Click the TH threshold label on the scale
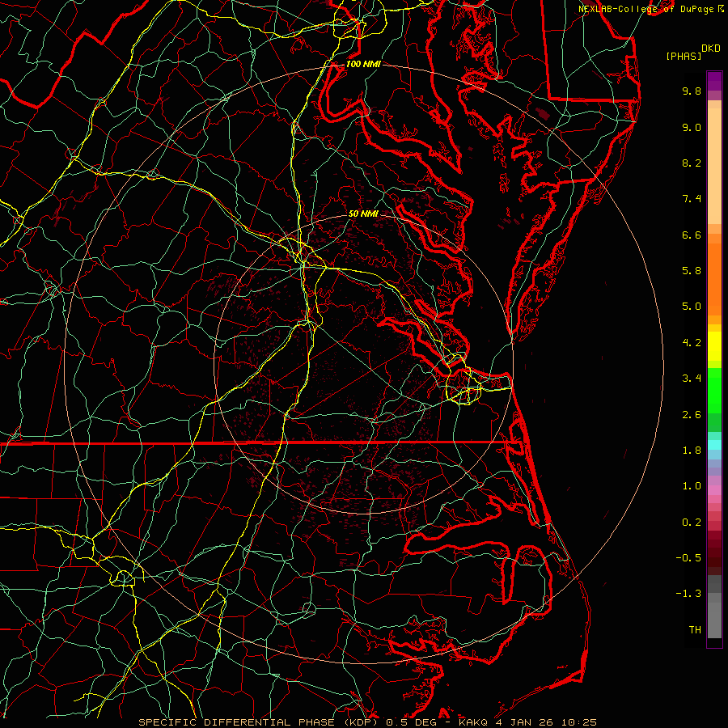This screenshot has width=728, height=728. click(x=695, y=630)
